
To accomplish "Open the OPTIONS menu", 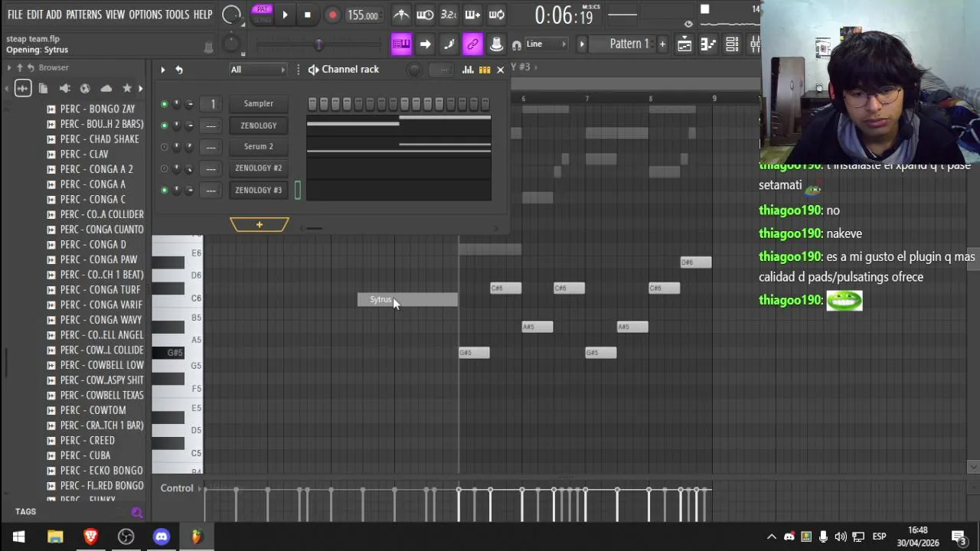I will tap(145, 15).
